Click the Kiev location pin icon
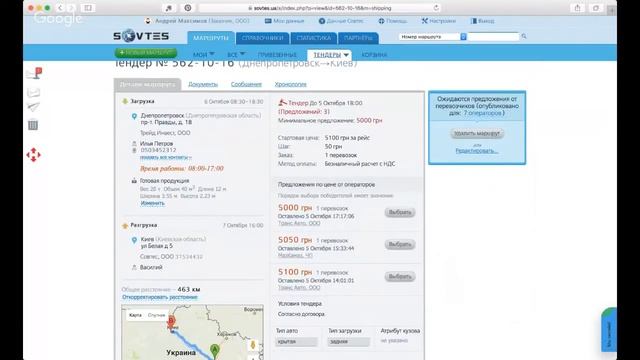 coord(134,240)
